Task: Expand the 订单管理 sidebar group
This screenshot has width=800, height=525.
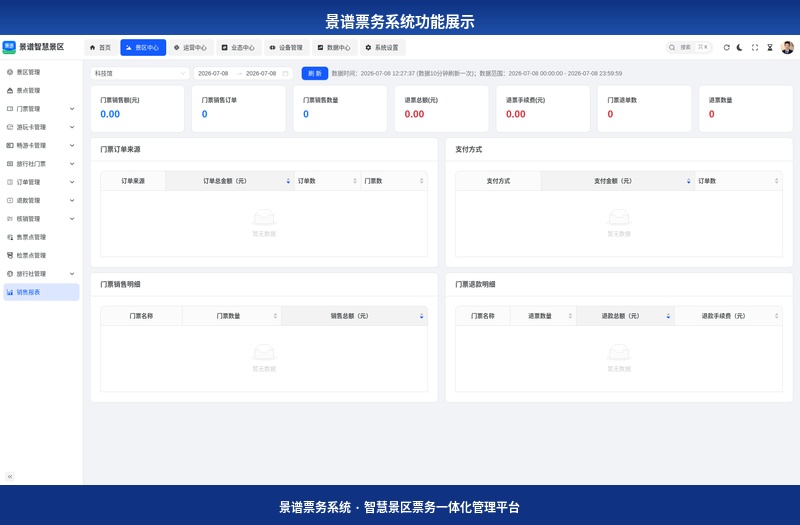Action: 41,182
